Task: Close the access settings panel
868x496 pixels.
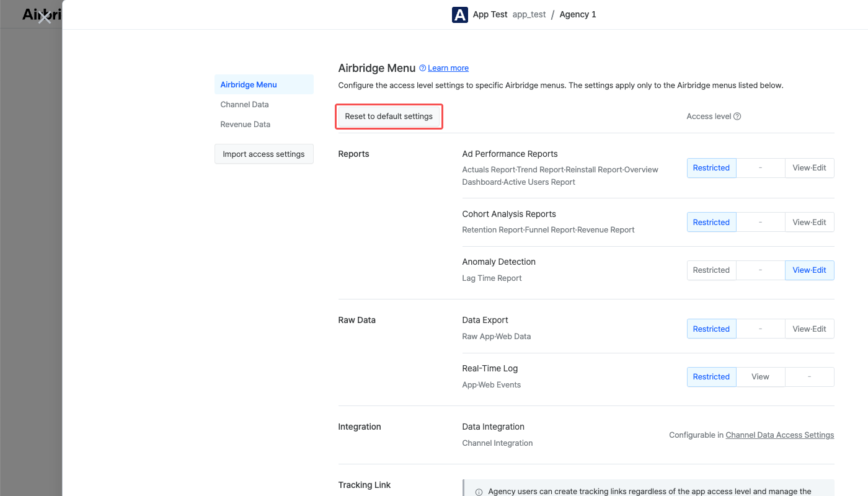Action: (44, 17)
